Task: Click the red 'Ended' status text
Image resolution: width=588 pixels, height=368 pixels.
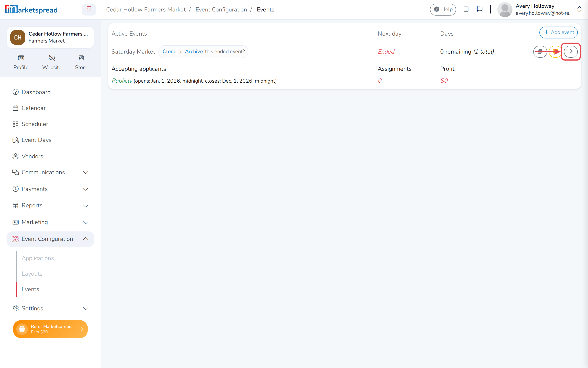Action: (x=386, y=52)
